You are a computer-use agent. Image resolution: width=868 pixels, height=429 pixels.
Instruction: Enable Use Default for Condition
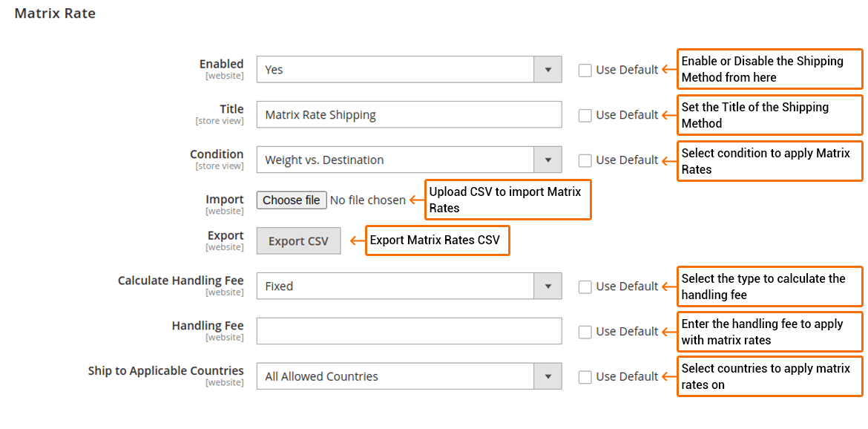point(585,160)
